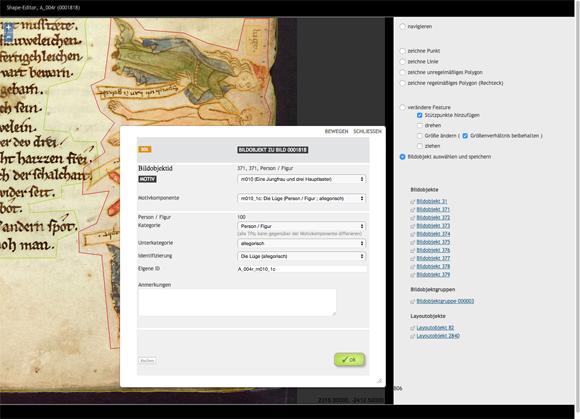Open the Bildobjekt 373 link
The width and height of the screenshot is (580, 419).
click(433, 226)
